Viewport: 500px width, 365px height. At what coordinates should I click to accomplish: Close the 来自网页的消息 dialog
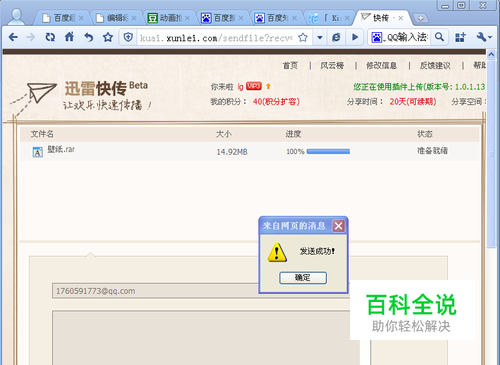pos(338,226)
